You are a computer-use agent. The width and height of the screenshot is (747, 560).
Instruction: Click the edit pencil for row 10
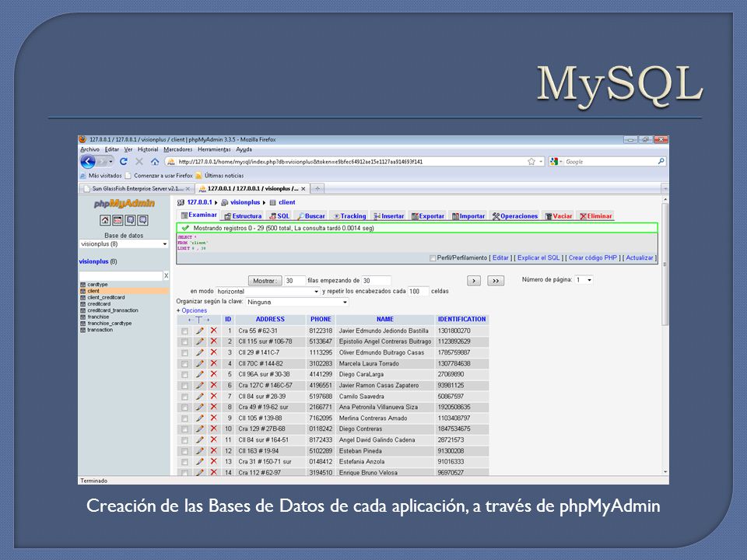(x=200, y=429)
